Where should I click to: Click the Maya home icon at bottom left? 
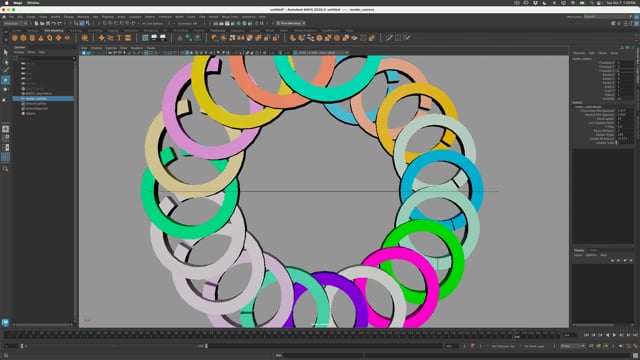tap(5, 322)
